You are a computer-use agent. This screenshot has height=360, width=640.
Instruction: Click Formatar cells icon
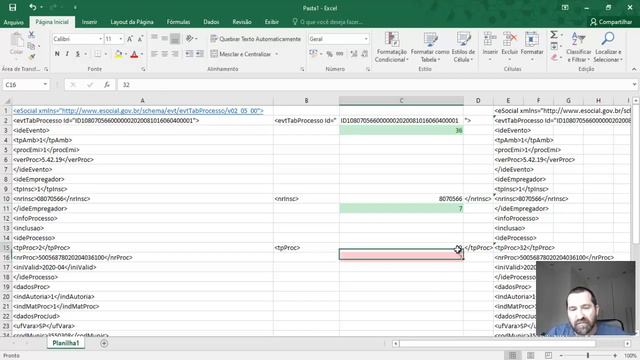point(531,39)
